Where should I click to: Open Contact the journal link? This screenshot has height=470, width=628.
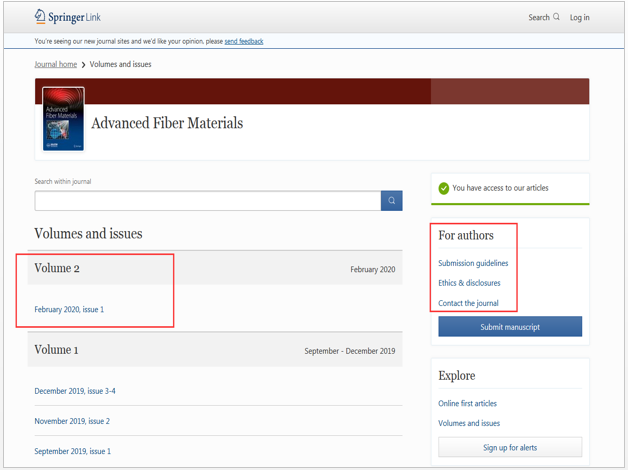coord(468,303)
